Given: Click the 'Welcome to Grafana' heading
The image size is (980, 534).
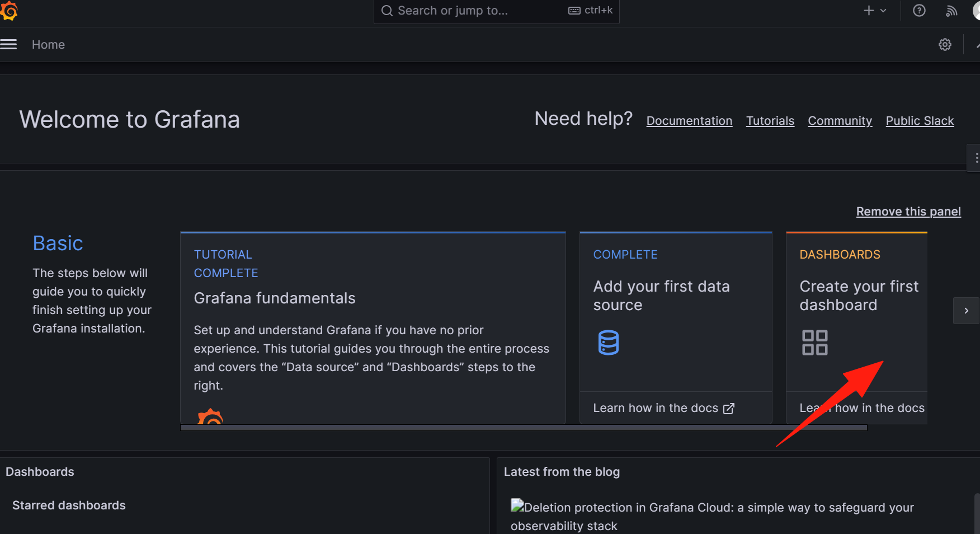Looking at the screenshot, I should 130,120.
